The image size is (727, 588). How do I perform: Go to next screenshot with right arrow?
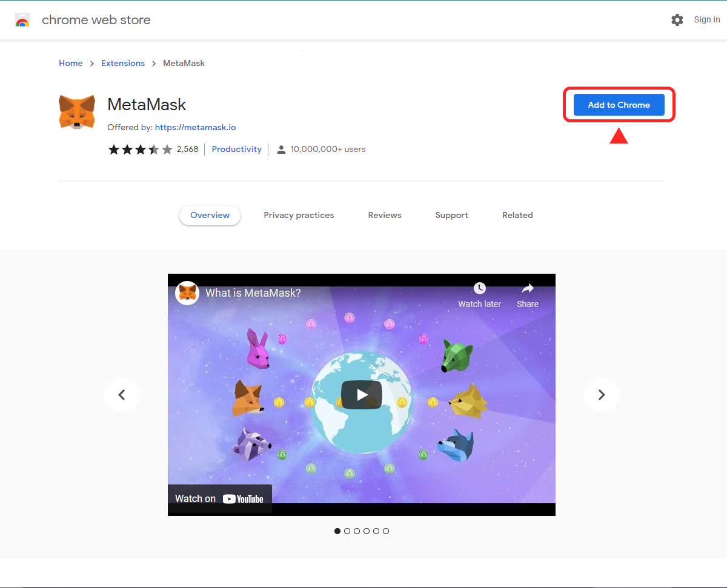pyautogui.click(x=602, y=395)
